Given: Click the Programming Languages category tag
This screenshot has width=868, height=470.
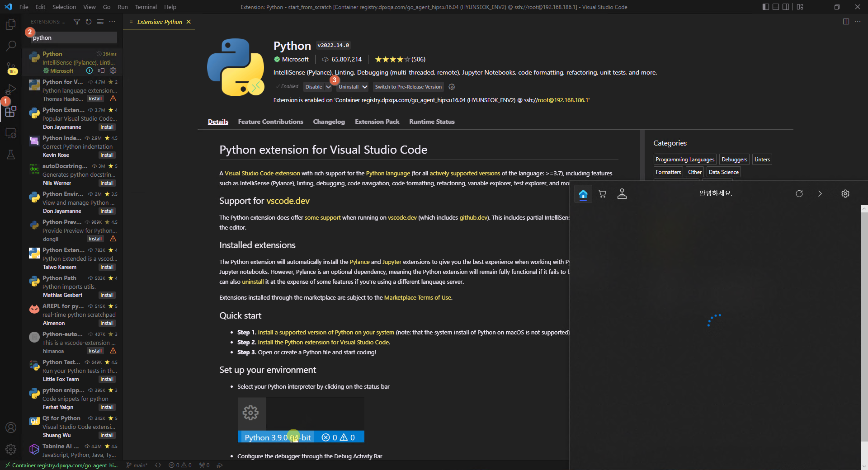Looking at the screenshot, I should [x=685, y=160].
